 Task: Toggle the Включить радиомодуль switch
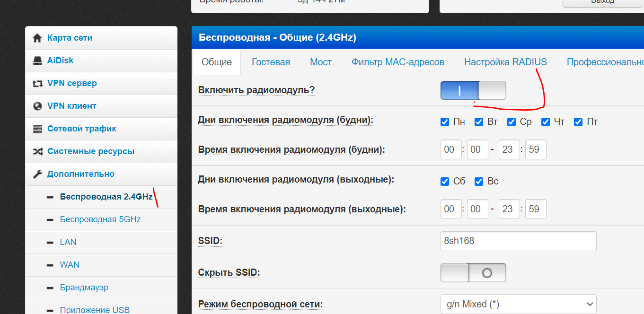click(473, 90)
